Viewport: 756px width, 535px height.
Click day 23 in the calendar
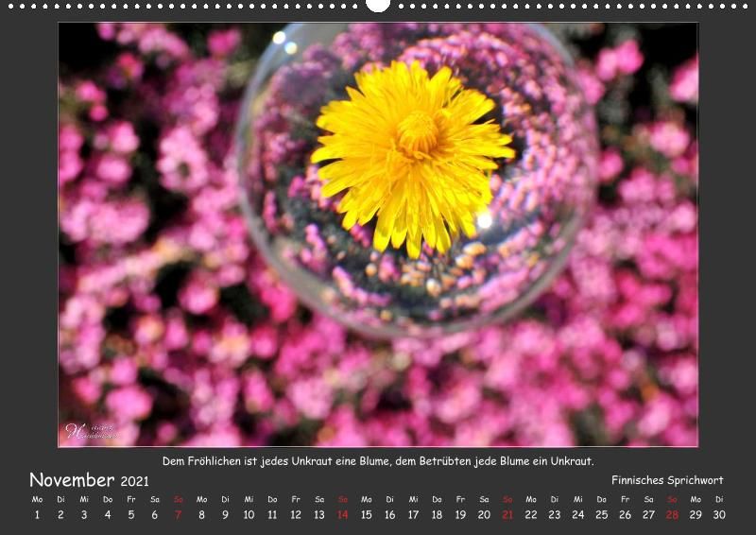(555, 515)
